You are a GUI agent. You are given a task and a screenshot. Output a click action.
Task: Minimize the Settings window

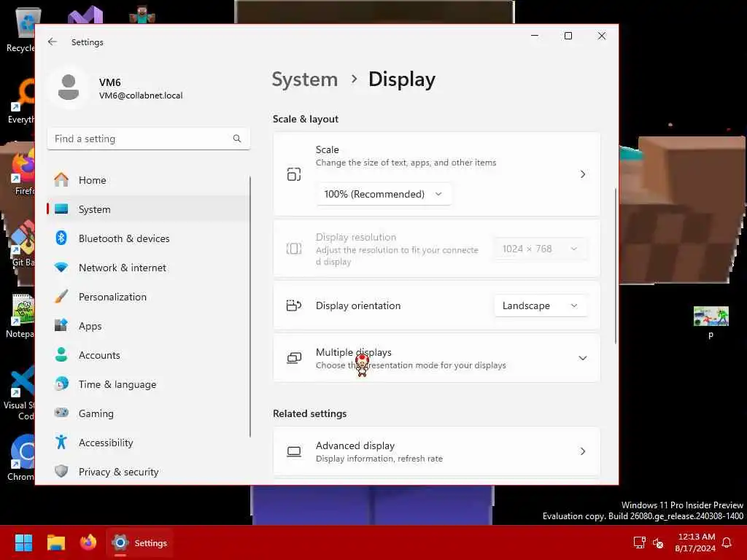[x=535, y=36]
